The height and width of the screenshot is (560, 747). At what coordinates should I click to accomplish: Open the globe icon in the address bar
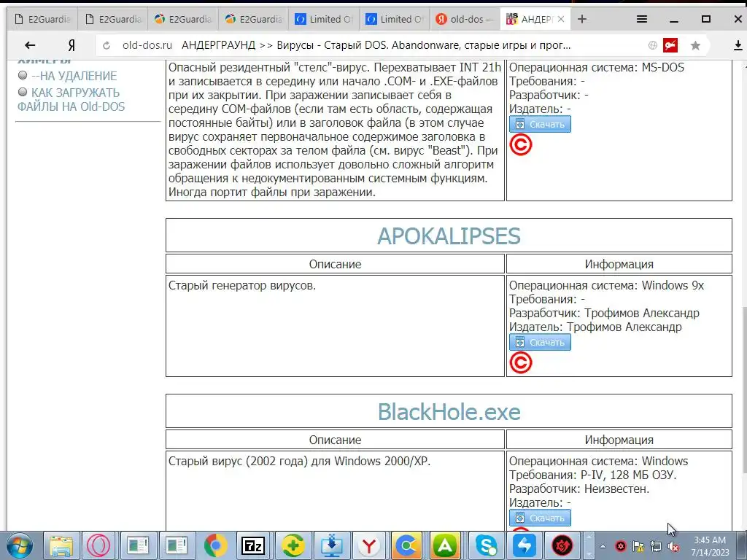pos(653,45)
